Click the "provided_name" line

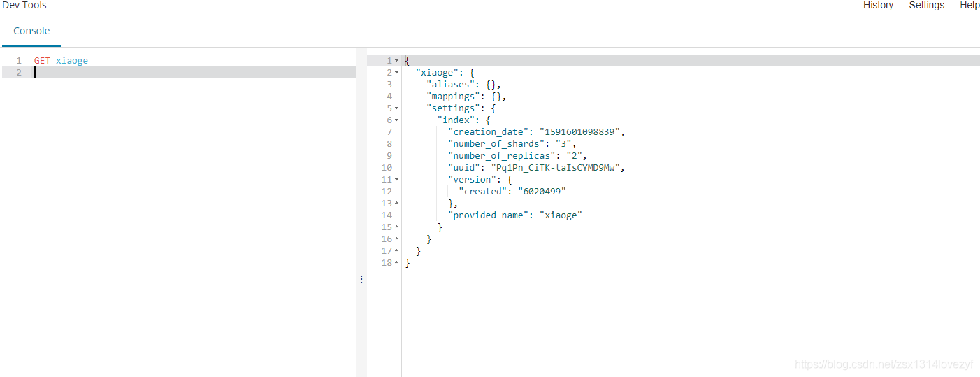(515, 215)
